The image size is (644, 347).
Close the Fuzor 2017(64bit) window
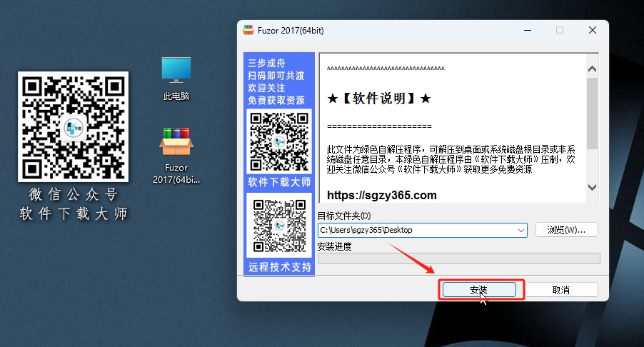[x=593, y=30]
